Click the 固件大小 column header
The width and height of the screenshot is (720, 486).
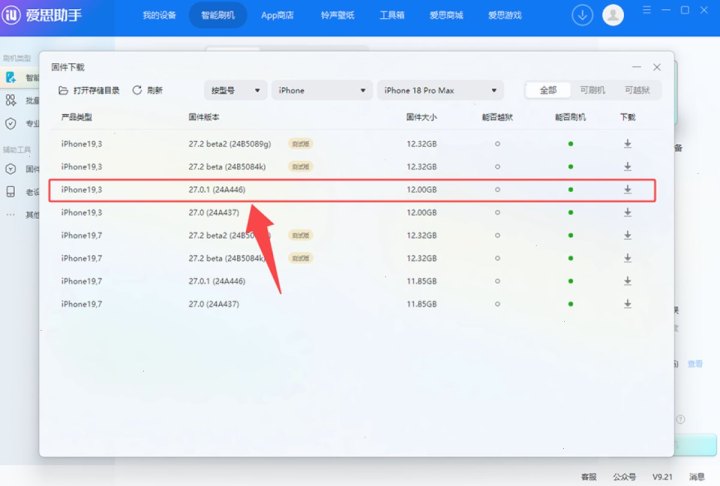421,117
